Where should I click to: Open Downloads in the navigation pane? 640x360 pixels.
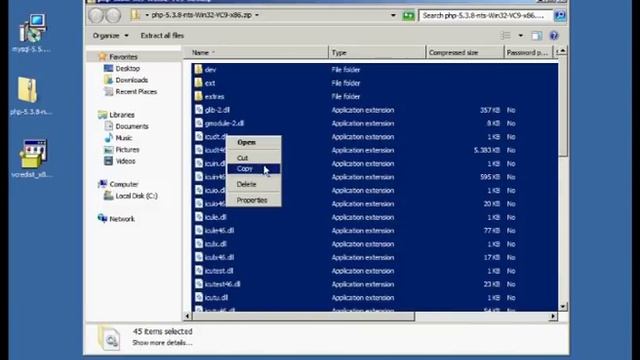click(x=131, y=80)
